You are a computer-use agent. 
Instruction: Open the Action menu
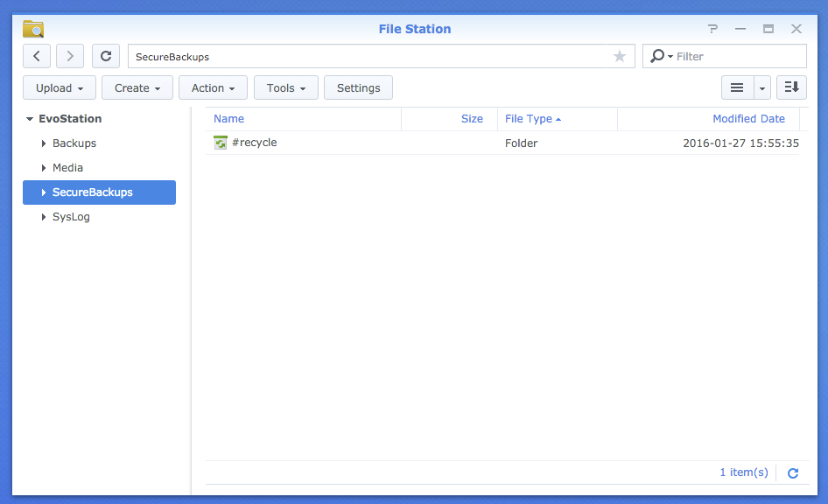214,87
